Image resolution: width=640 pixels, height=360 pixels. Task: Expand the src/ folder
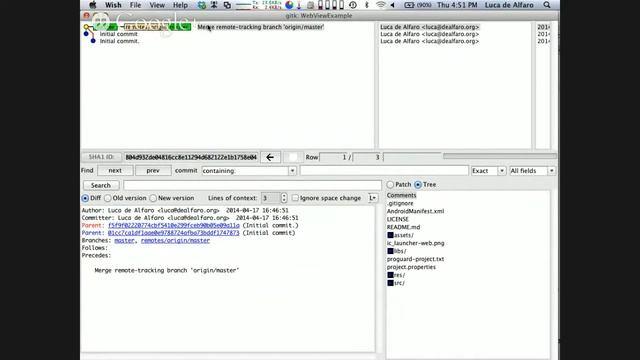[390, 283]
